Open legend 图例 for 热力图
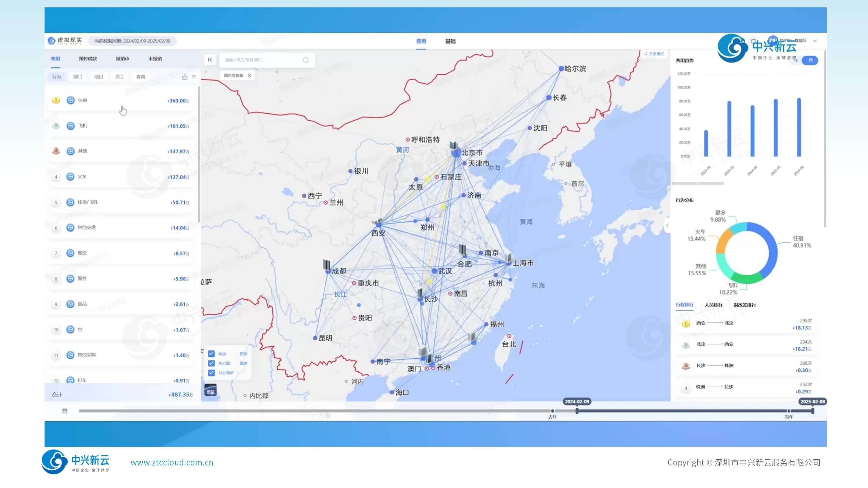 243,363
